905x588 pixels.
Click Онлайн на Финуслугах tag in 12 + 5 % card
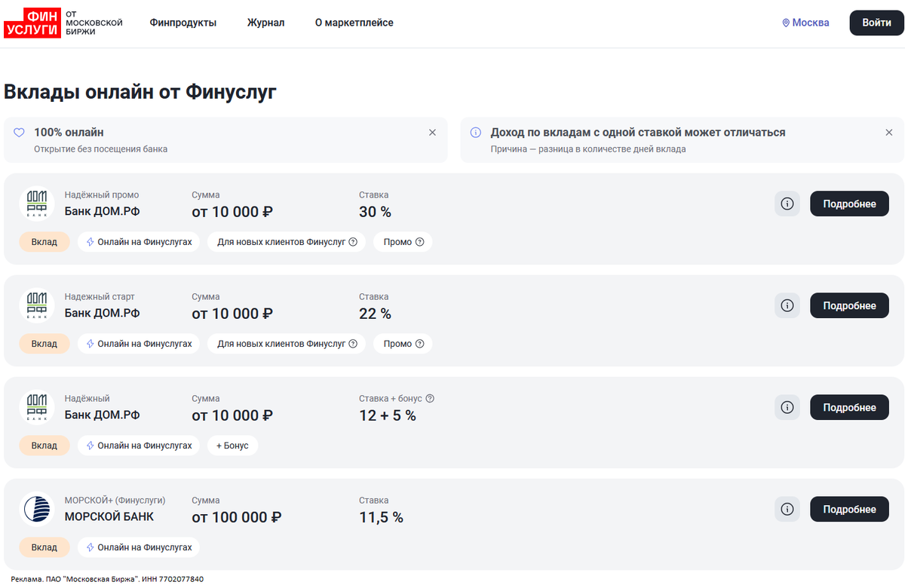click(x=139, y=446)
